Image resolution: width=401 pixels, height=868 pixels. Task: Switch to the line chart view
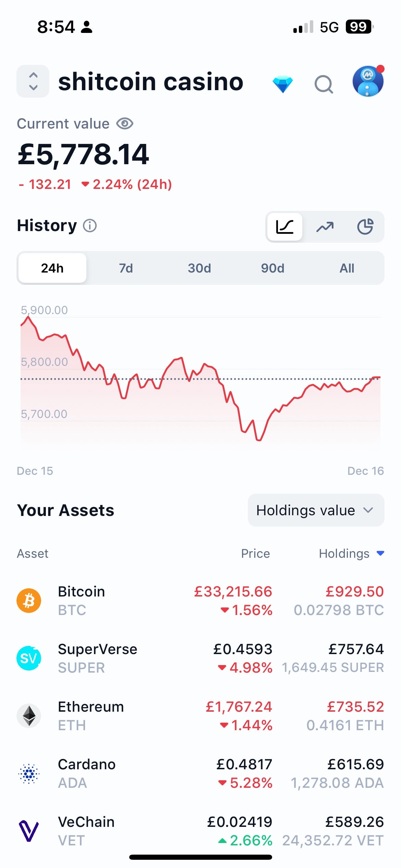pyautogui.click(x=284, y=227)
